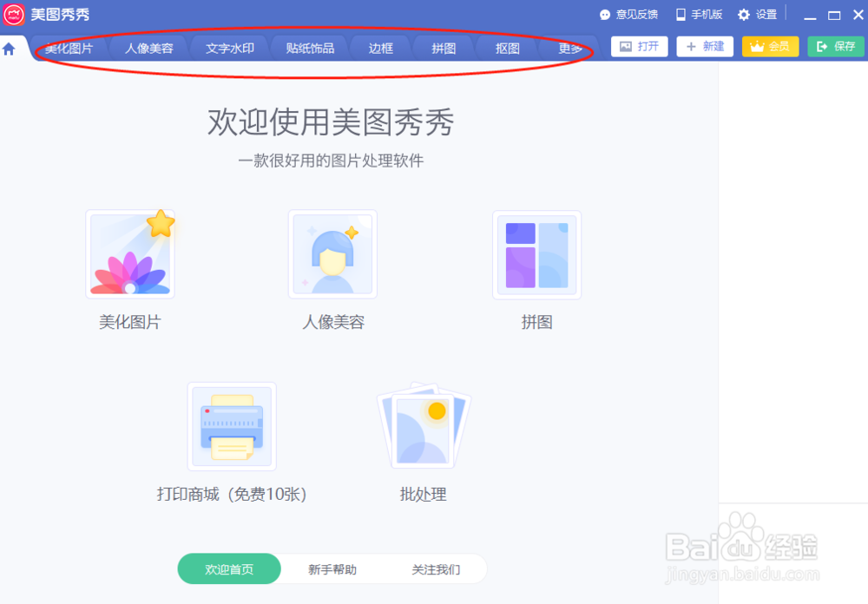
Task: Switch to the 边框 tab
Action: 381,49
